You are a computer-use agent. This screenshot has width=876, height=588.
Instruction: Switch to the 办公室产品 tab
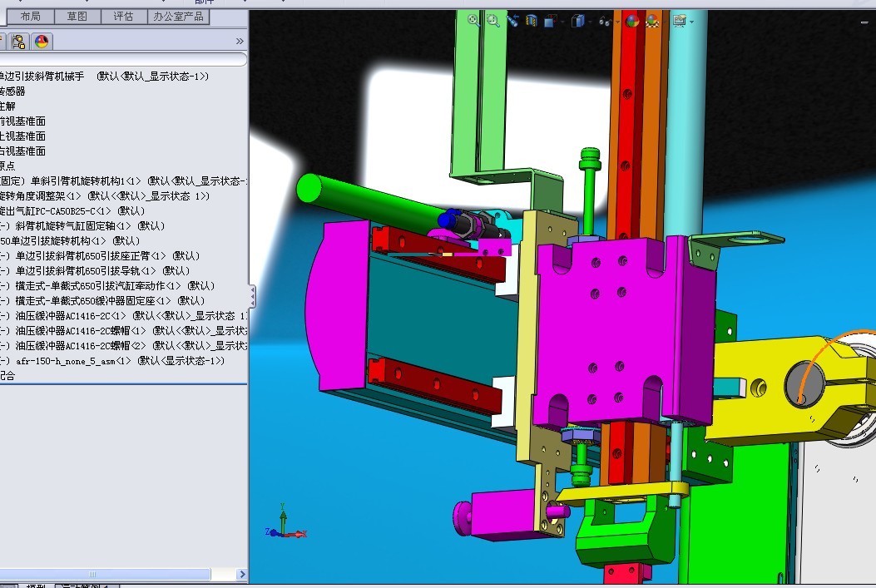pyautogui.click(x=178, y=17)
